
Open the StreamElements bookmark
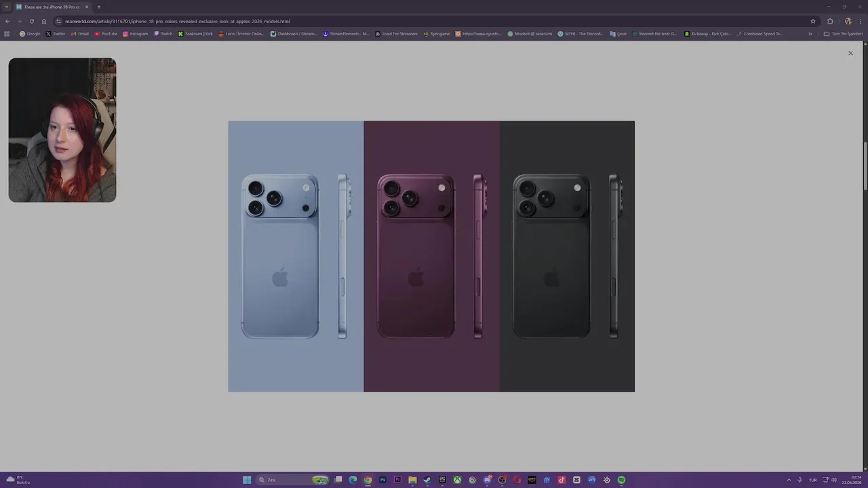[346, 33]
